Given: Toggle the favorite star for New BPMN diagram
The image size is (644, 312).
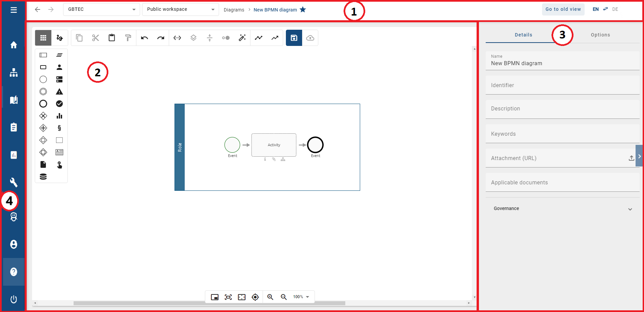Looking at the screenshot, I should (303, 9).
